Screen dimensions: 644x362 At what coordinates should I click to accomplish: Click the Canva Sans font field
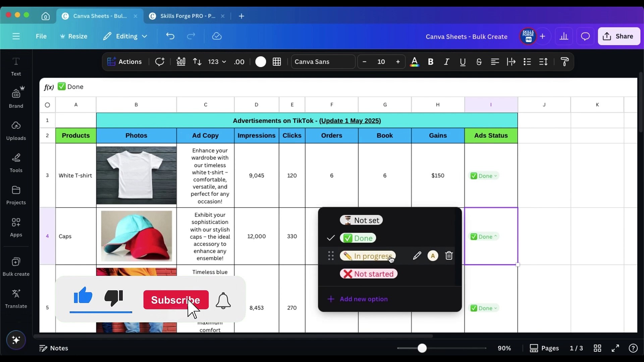pos(323,62)
